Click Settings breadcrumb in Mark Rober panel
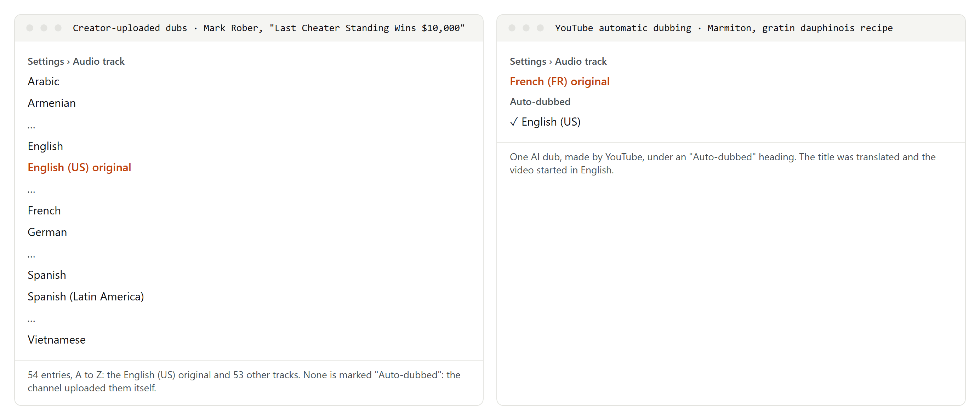980x420 pixels. click(x=46, y=61)
